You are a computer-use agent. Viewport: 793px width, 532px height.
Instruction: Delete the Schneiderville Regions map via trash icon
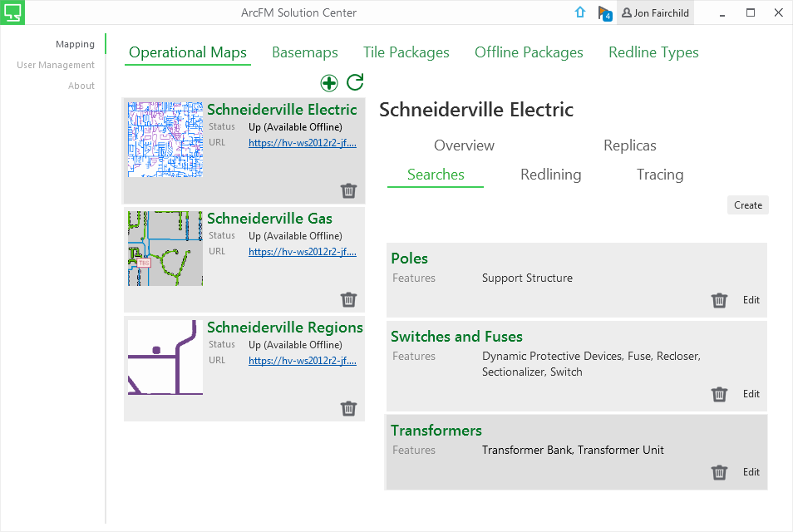point(348,408)
